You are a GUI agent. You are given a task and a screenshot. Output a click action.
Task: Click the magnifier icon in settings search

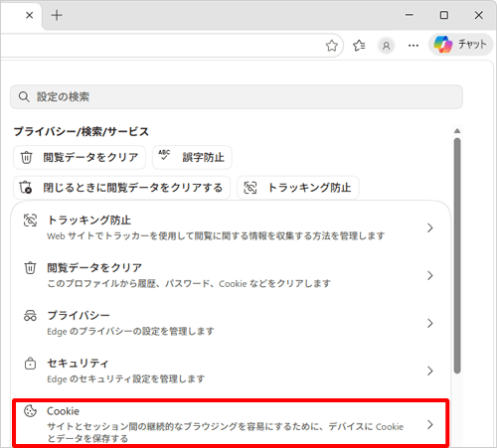(x=24, y=97)
